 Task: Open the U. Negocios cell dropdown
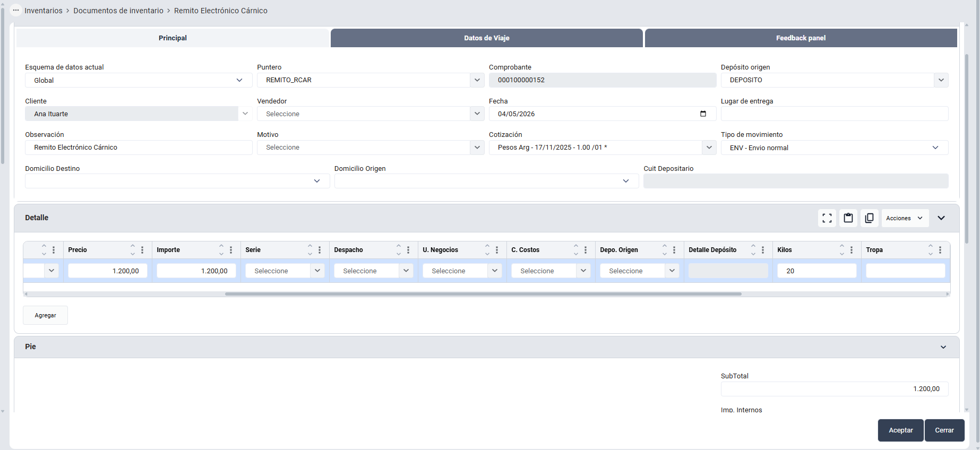(x=495, y=271)
